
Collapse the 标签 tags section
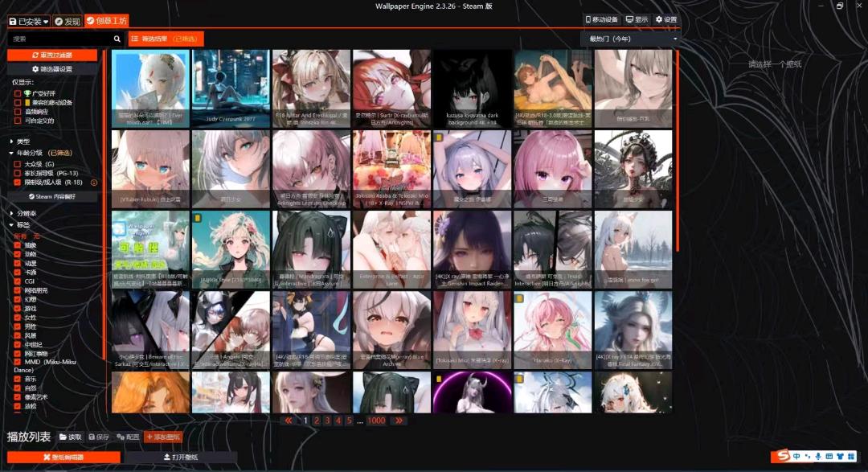click(x=20, y=225)
